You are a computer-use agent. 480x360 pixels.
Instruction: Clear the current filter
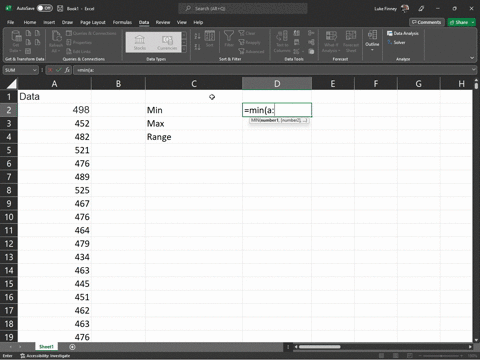click(247, 33)
